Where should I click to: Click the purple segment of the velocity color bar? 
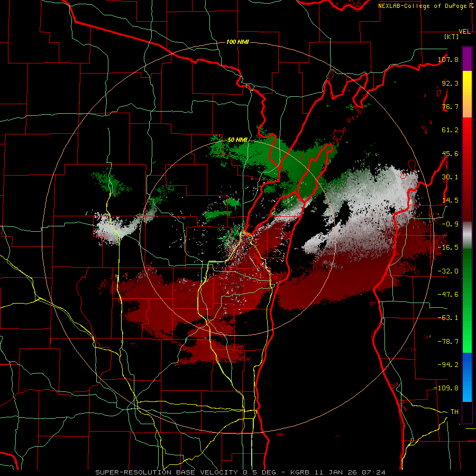coord(467,59)
